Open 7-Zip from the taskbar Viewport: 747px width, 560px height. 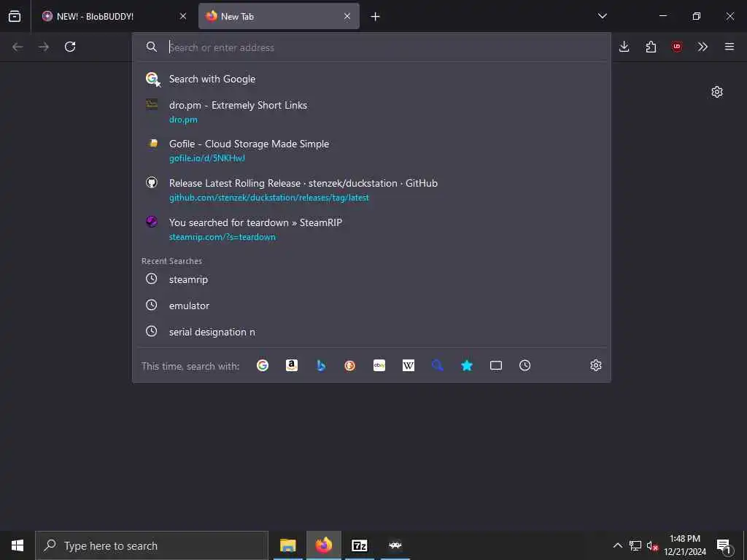[x=359, y=545]
